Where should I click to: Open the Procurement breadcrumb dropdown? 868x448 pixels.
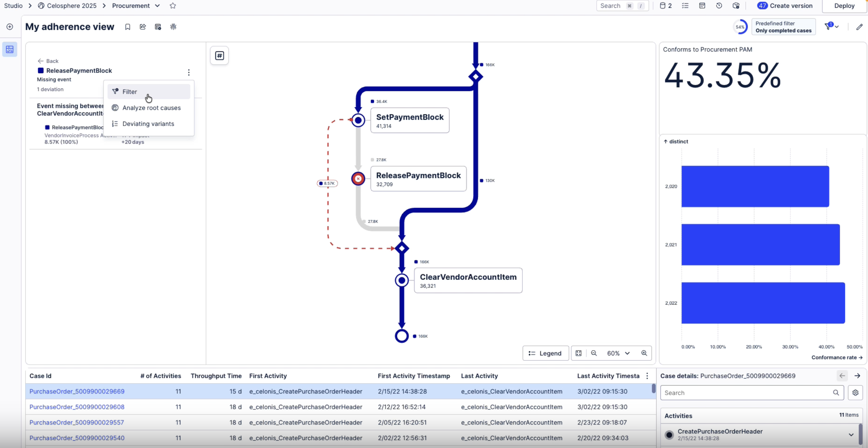(x=157, y=6)
